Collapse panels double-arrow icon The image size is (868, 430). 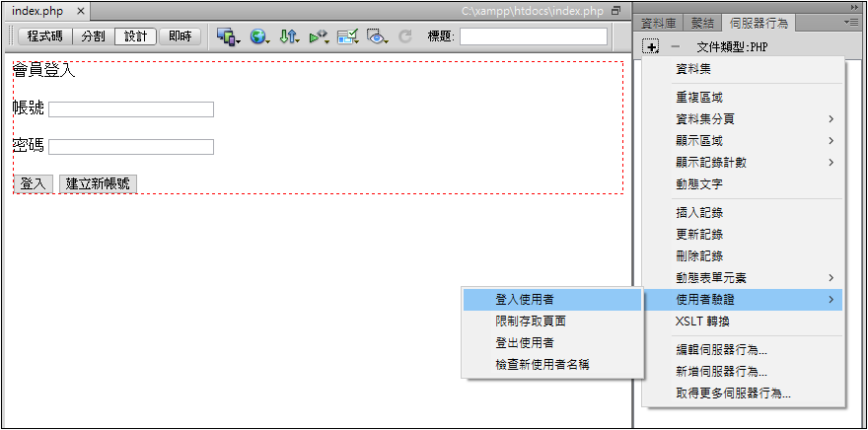tap(853, 6)
